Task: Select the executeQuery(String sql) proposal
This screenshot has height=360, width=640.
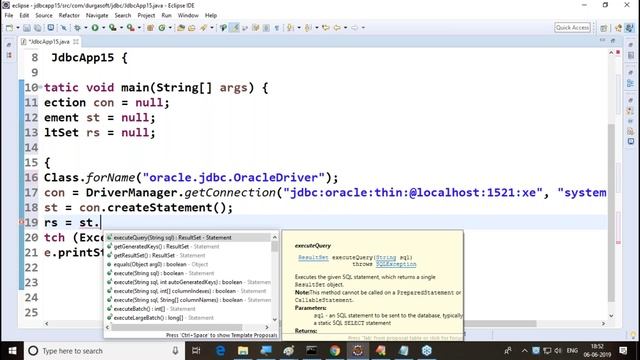Action: [x=188, y=238]
